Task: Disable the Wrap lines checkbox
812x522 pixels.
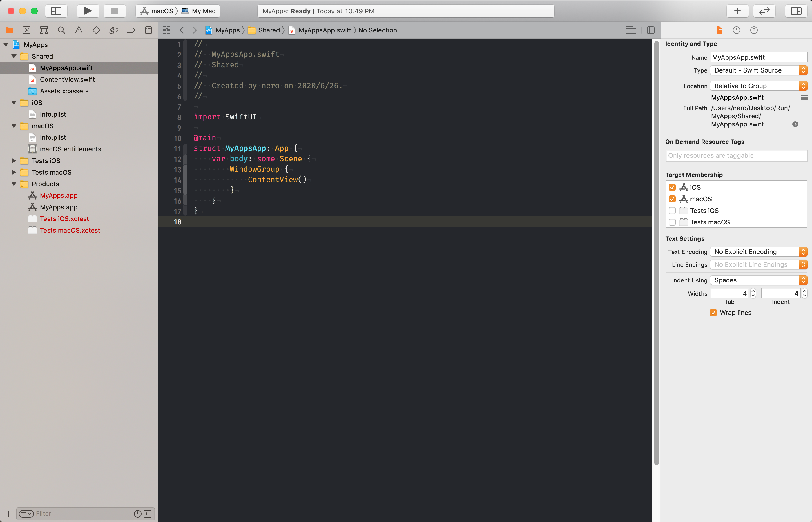Action: tap(713, 313)
